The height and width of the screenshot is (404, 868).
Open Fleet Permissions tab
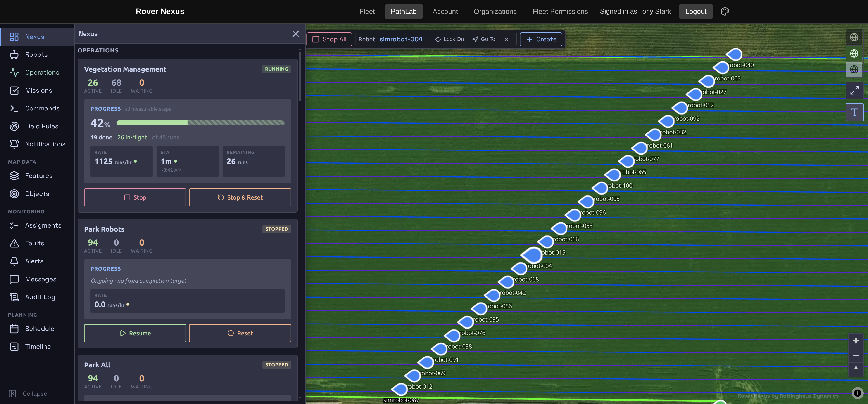[560, 12]
